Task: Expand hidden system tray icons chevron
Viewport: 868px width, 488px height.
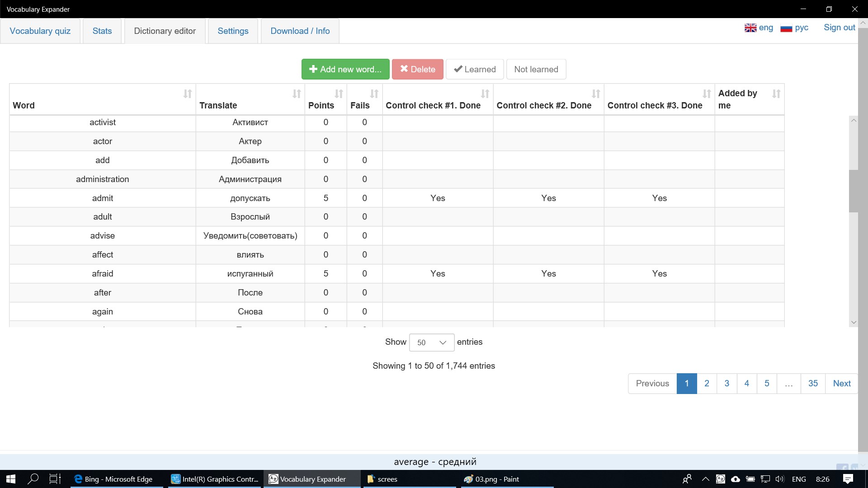Action: tap(705, 479)
